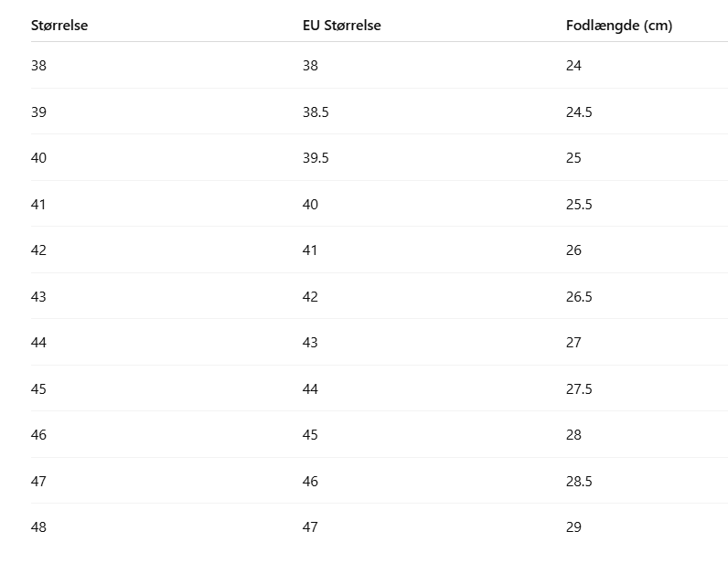Select the foot length 25.5 value
The width and height of the screenshot is (728, 574).
click(x=579, y=205)
